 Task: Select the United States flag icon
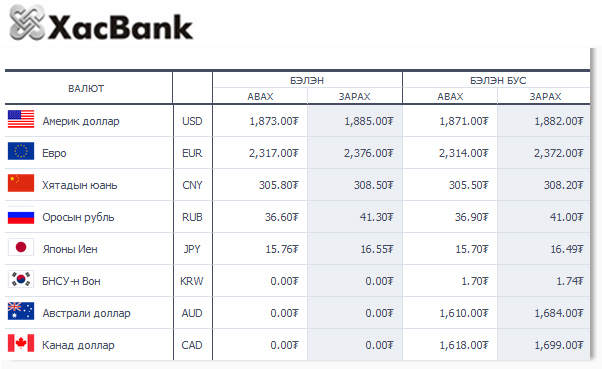tap(21, 119)
